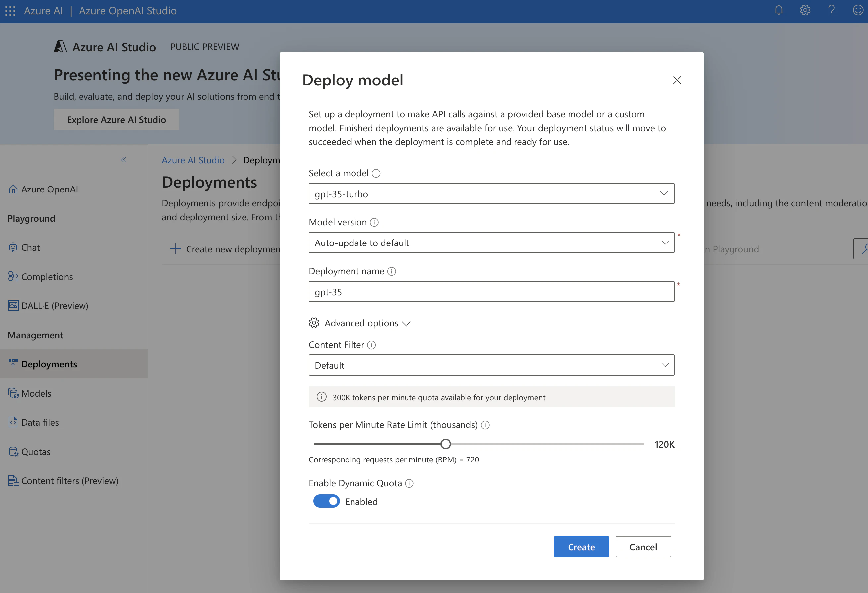Click the feedback smiley icon
This screenshot has width=868, height=593.
pyautogui.click(x=858, y=10)
